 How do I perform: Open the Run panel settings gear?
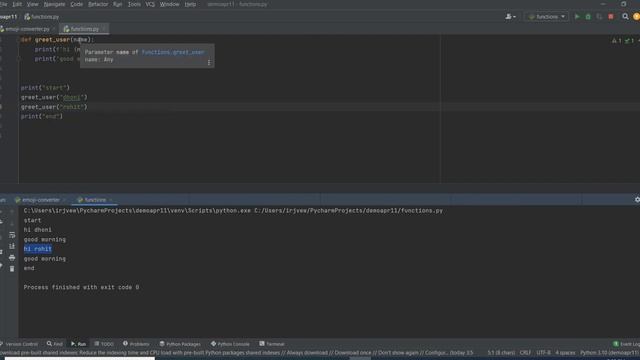(637, 200)
